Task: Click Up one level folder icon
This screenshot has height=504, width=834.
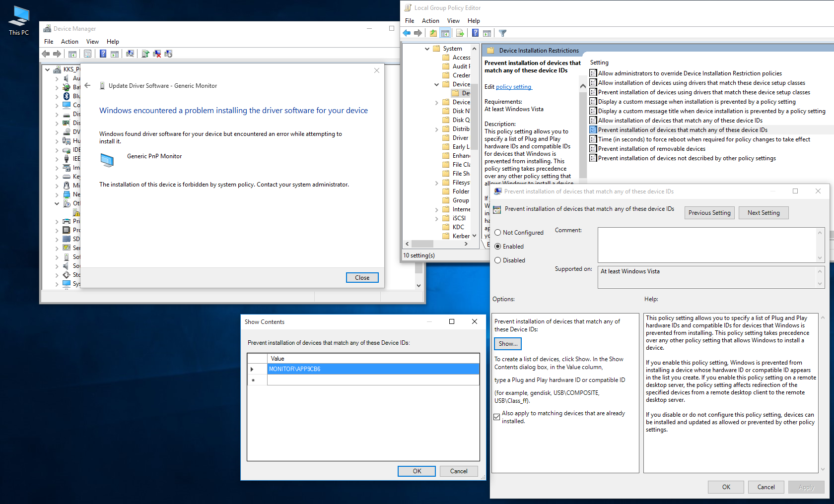Action: (x=433, y=33)
